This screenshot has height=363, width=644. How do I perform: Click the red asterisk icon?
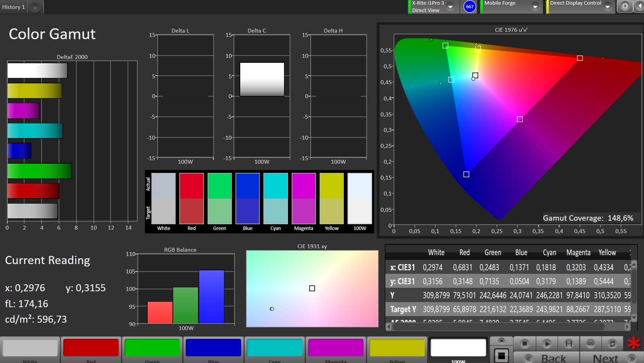[x=634, y=343]
